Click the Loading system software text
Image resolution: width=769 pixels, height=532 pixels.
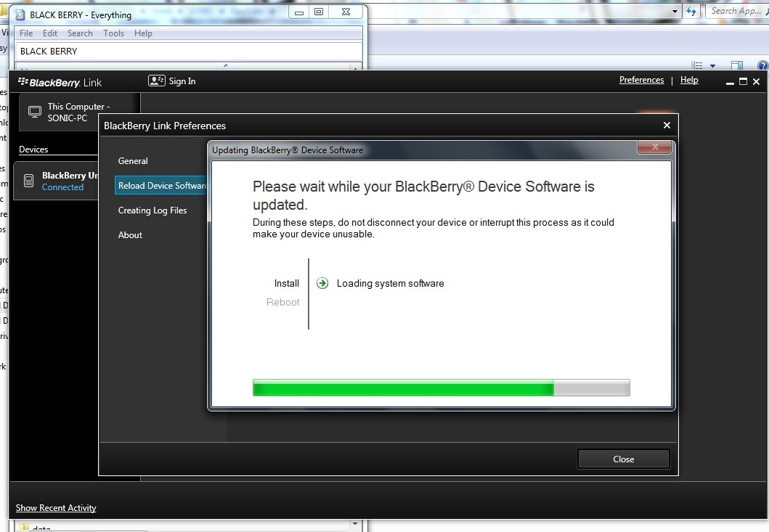click(x=391, y=283)
